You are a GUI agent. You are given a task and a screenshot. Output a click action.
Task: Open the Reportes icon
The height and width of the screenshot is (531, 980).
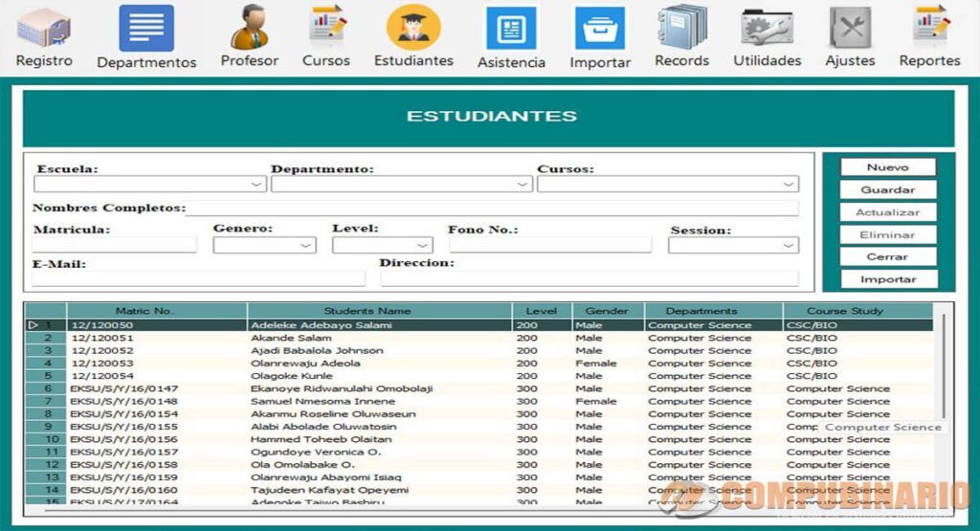pyautogui.click(x=930, y=26)
